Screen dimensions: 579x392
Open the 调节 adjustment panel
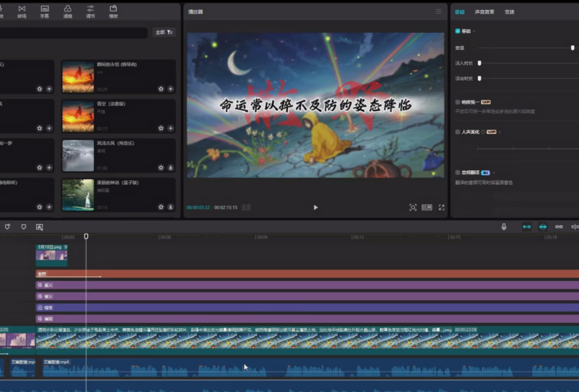[90, 11]
